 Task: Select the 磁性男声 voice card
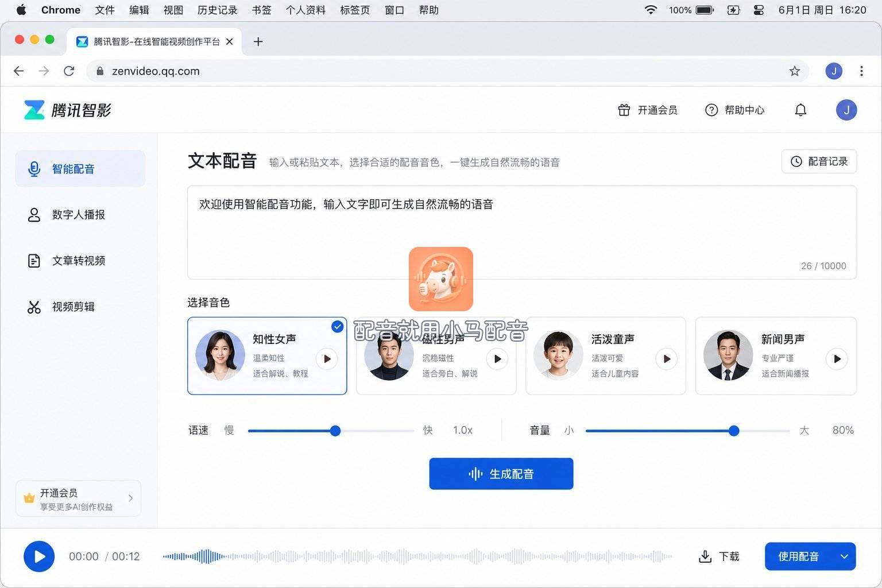coord(436,355)
